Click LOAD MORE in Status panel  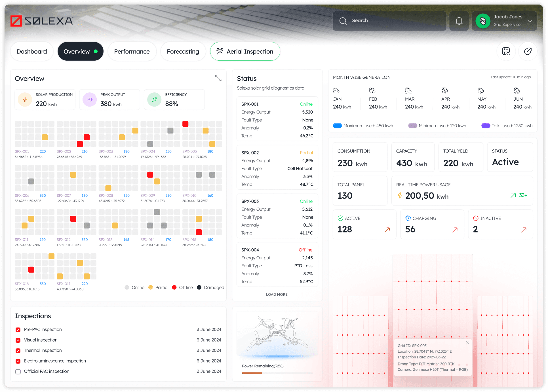pyautogui.click(x=277, y=294)
